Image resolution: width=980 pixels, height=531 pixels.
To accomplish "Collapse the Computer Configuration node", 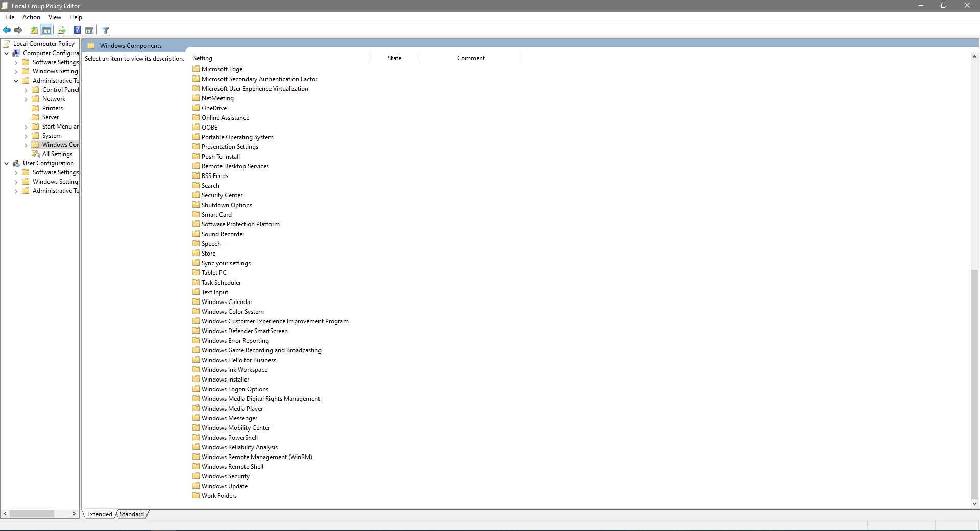I will coord(6,53).
